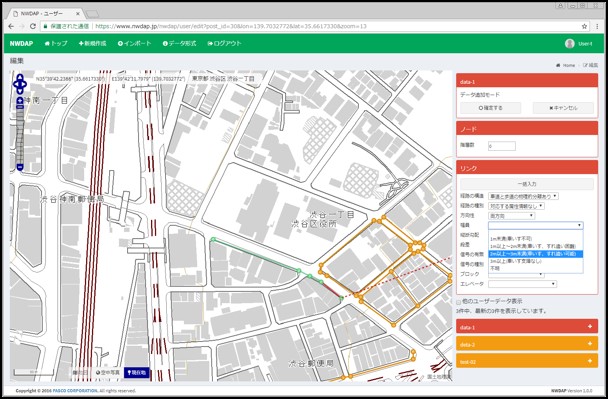608x399 pixels.
Task: Toggle 他のユーザーデータ表示 checkbox
Action: tap(459, 302)
